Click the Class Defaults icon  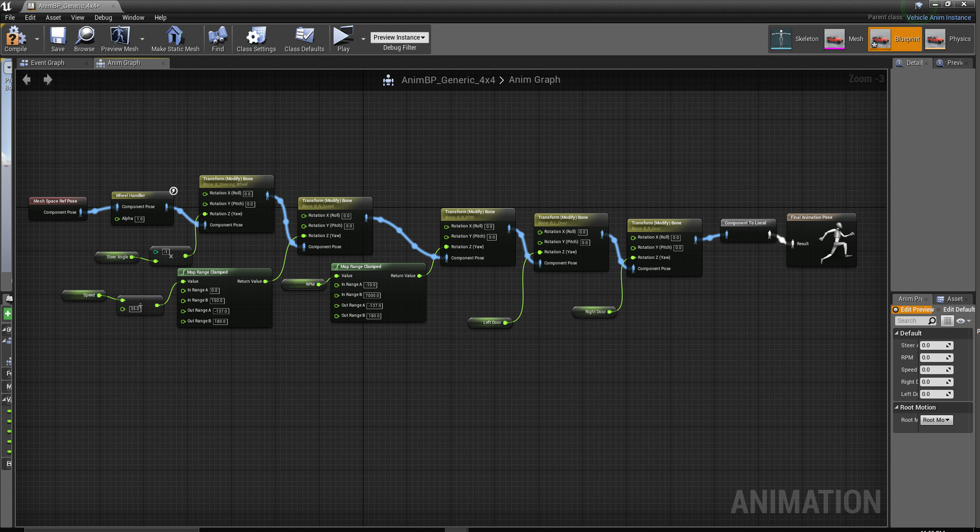pos(304,36)
